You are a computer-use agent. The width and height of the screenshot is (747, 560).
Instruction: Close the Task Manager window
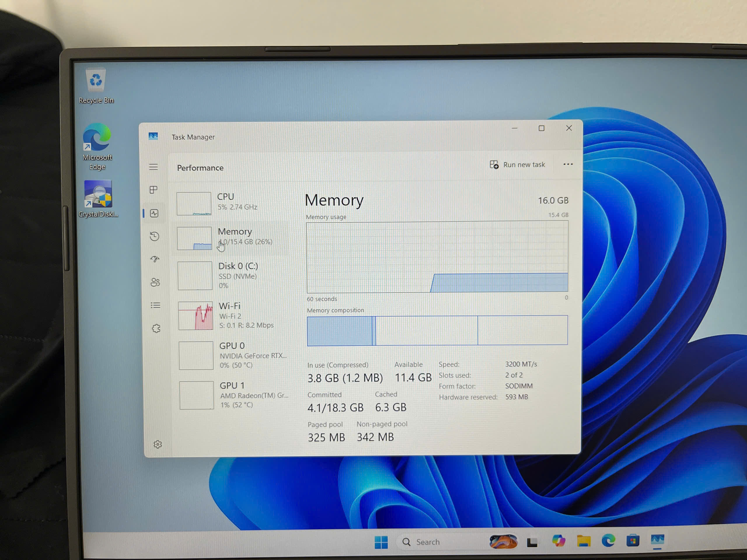coord(569,128)
